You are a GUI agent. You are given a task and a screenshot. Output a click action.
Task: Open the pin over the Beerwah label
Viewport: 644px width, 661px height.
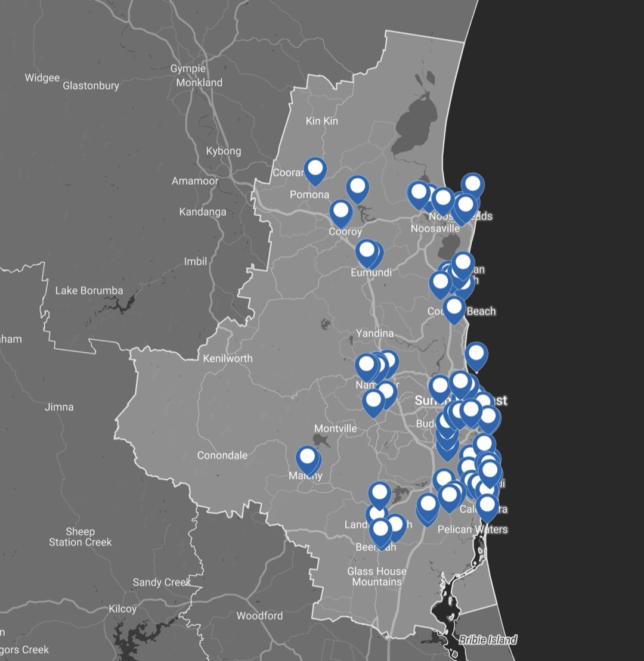coord(380,529)
